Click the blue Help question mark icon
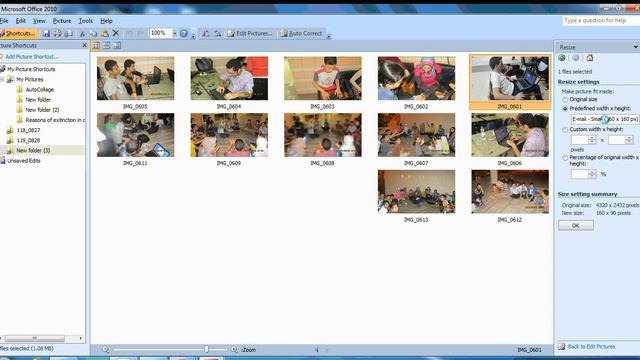The width and height of the screenshot is (640, 360). (x=184, y=33)
